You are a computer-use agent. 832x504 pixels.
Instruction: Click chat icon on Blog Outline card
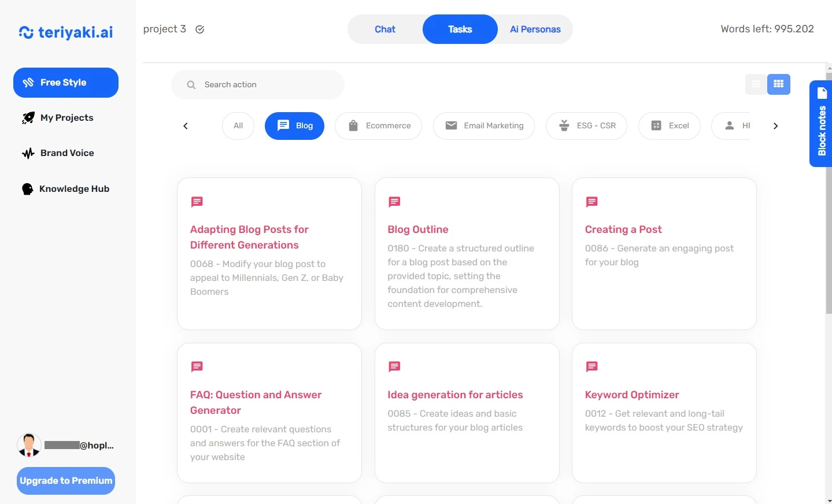[394, 202]
